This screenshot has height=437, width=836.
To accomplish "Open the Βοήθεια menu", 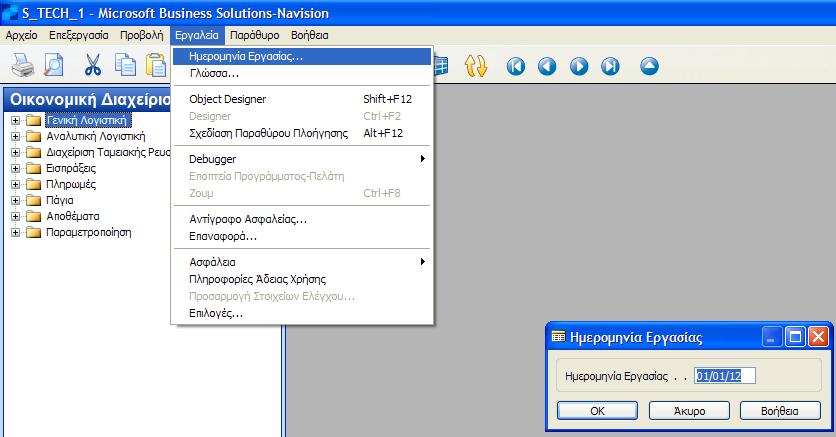I will pos(310,35).
